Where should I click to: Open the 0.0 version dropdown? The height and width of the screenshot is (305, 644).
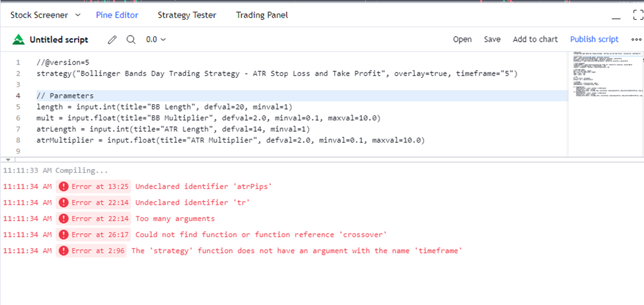(x=156, y=40)
